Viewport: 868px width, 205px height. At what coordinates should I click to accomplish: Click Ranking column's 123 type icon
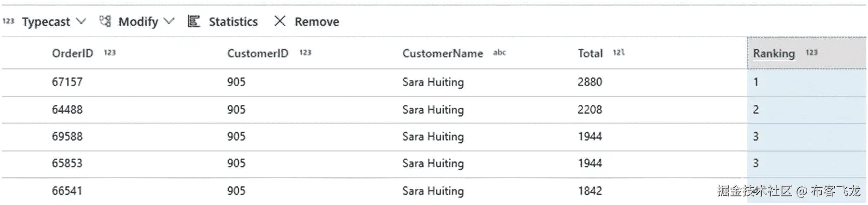click(x=812, y=52)
